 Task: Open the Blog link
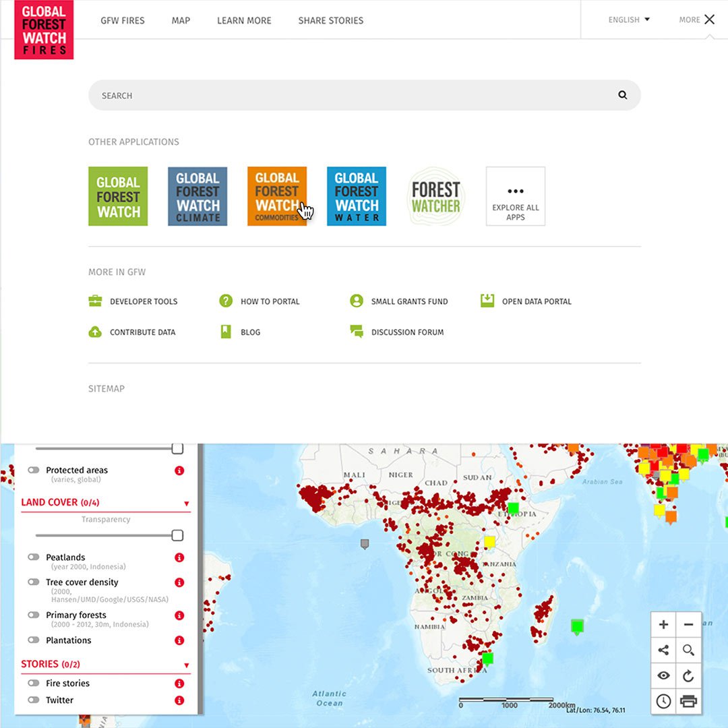(251, 332)
